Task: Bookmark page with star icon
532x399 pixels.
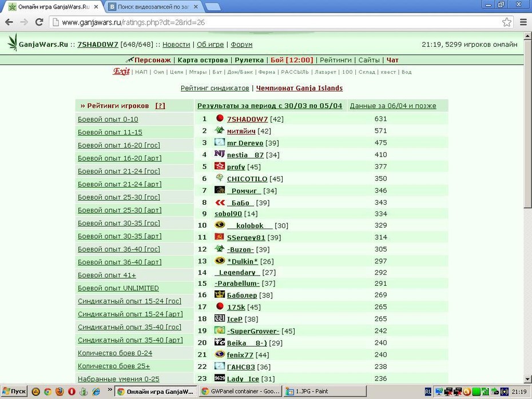Action: pos(507,22)
